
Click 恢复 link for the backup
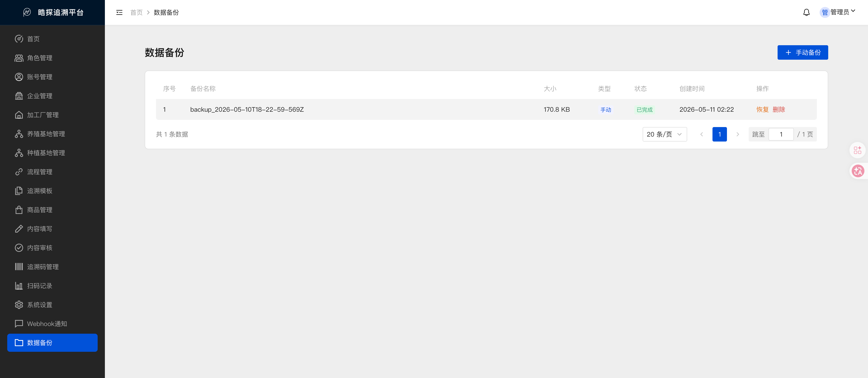tap(762, 109)
